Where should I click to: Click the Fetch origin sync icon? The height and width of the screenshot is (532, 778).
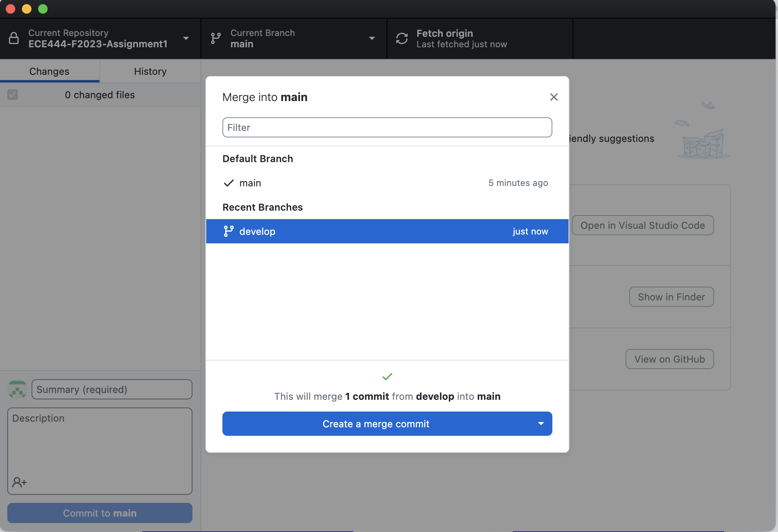[x=402, y=38]
